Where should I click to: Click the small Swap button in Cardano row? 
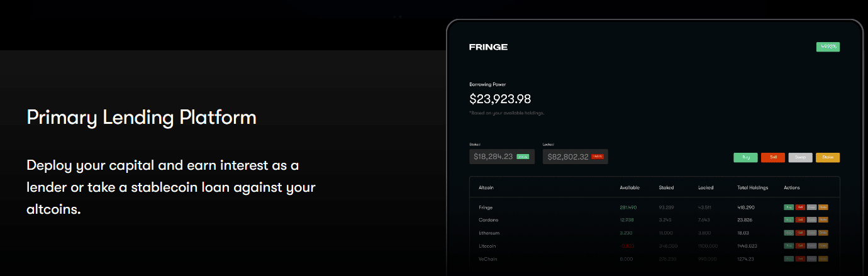coord(812,220)
